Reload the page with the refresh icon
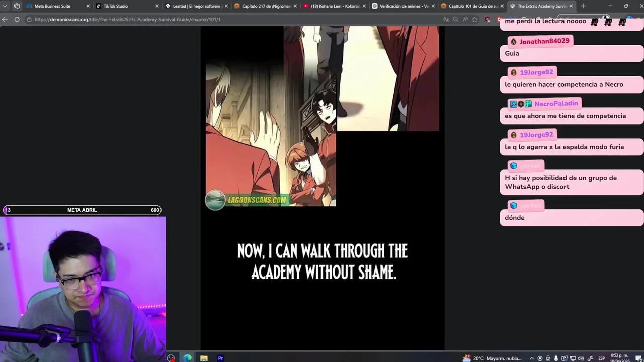644x362 pixels. pos(17,19)
